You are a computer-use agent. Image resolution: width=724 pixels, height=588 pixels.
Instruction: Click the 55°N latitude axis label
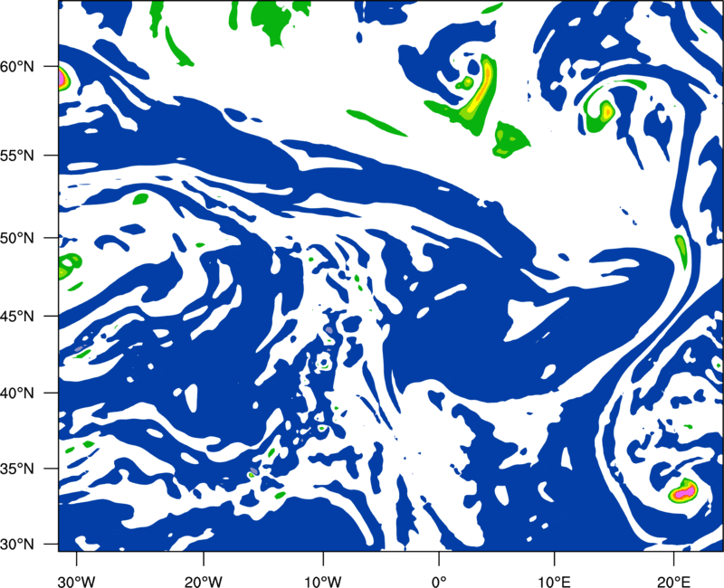tap(17, 156)
